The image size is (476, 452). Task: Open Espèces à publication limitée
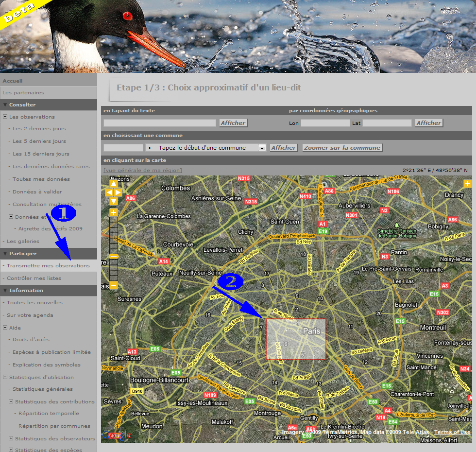click(x=51, y=352)
